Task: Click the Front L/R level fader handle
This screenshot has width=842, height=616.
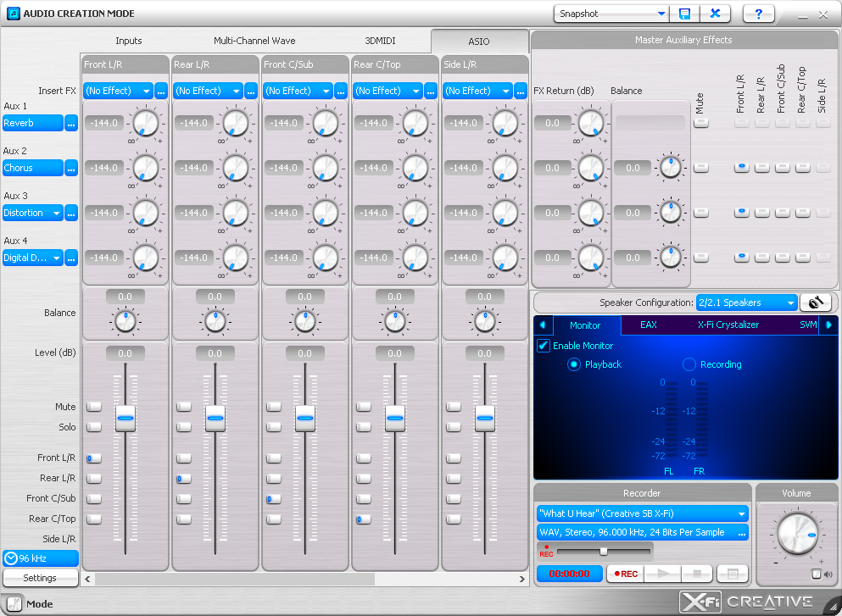Action: (125, 418)
